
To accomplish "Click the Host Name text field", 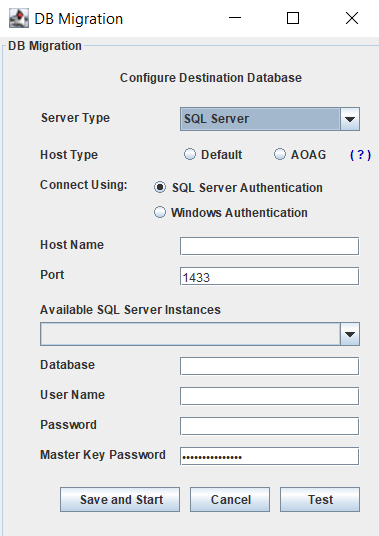I will click(269, 246).
